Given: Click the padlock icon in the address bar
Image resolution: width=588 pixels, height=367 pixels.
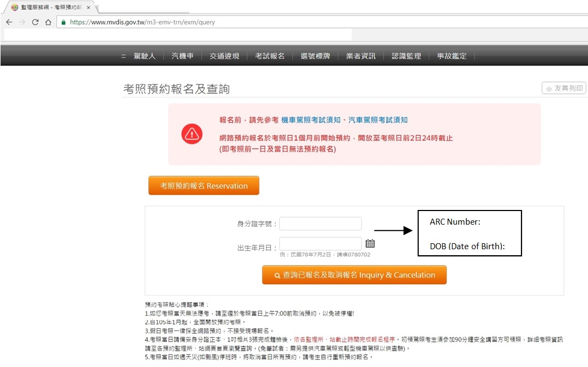Looking at the screenshot, I should pos(63,22).
